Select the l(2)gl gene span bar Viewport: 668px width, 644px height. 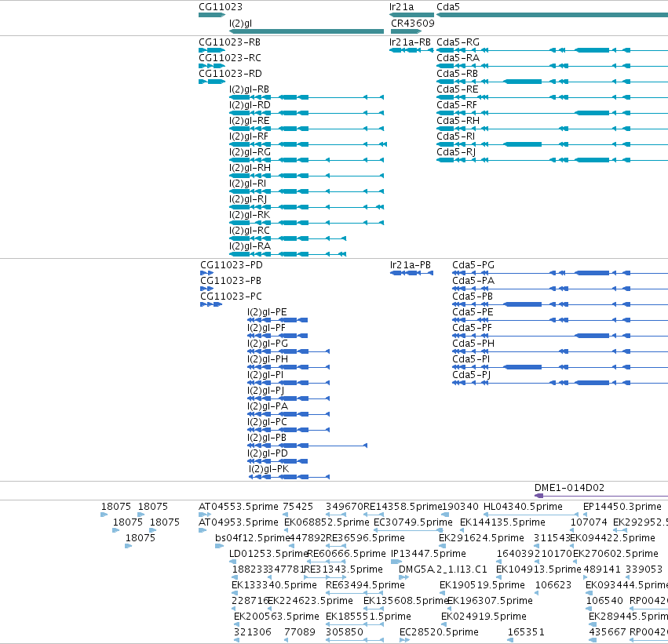tap(306, 31)
